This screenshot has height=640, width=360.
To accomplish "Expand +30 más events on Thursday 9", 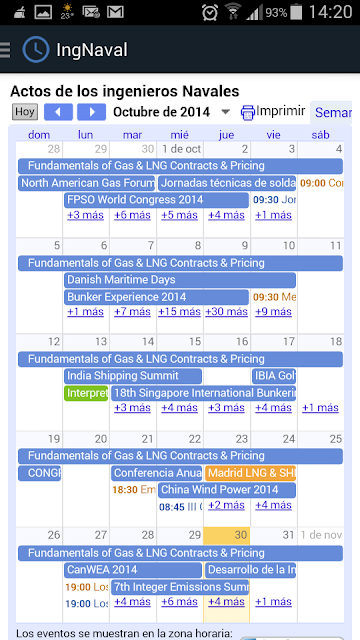I will click(x=226, y=312).
